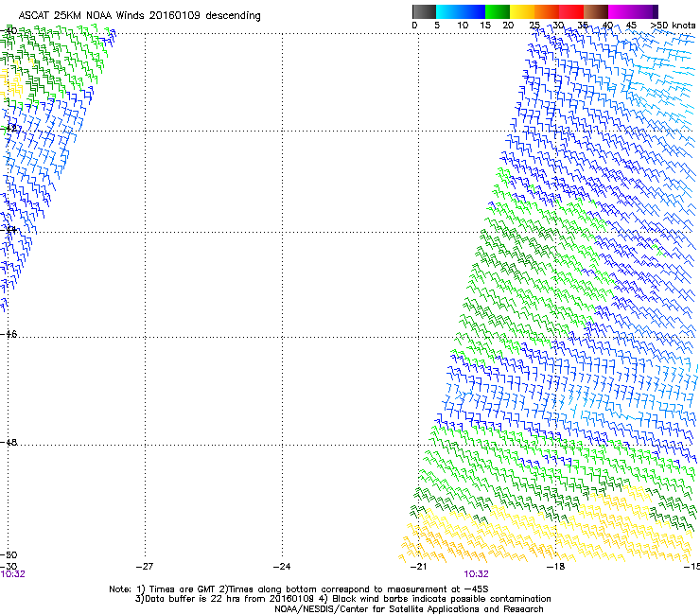
Task: Pick the orange 25-30 knots legend swatch
Action: pyautogui.click(x=547, y=11)
